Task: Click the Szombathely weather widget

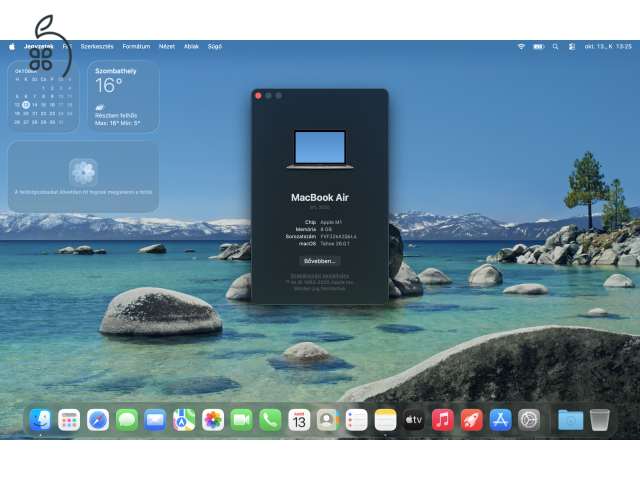Action: coord(123,97)
